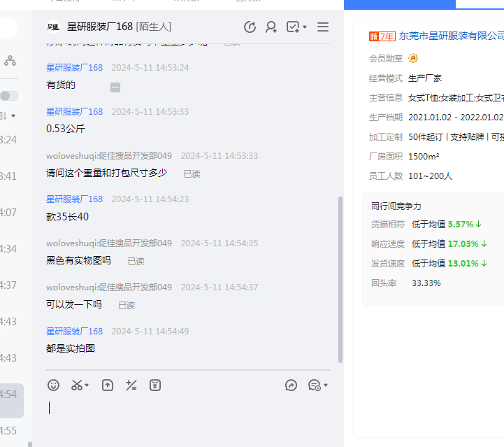Open the calculator icon in chat toolbar
The width and height of the screenshot is (504, 447).
point(131,385)
